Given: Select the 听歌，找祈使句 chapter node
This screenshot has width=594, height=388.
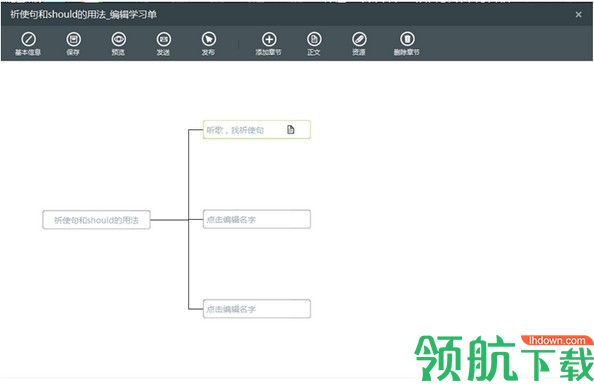Looking at the screenshot, I should coord(257,130).
